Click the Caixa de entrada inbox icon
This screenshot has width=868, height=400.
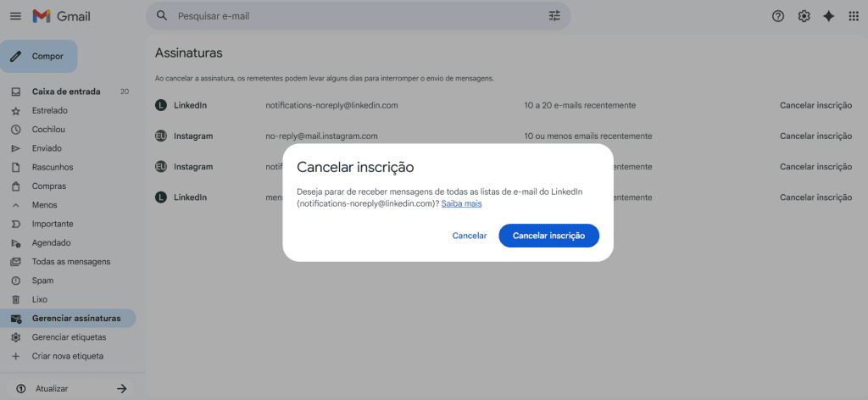[x=16, y=92]
